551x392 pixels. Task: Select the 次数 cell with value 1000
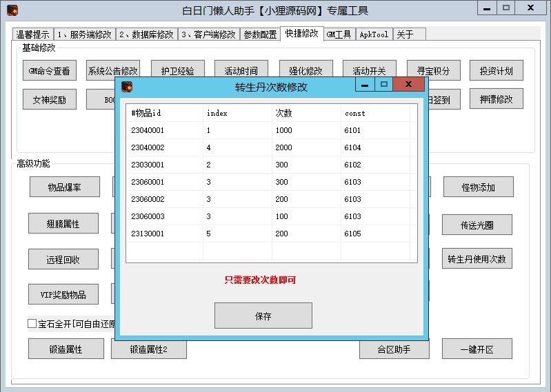[306, 130]
